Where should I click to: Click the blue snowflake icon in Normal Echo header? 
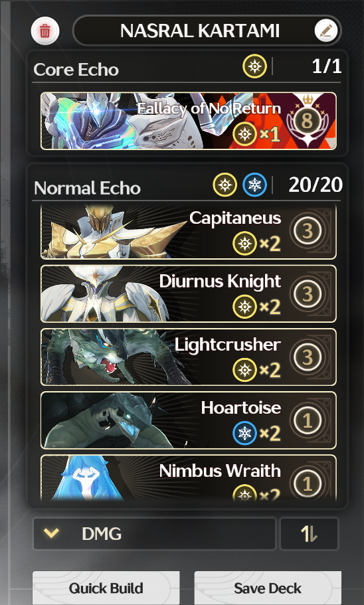[x=254, y=185]
